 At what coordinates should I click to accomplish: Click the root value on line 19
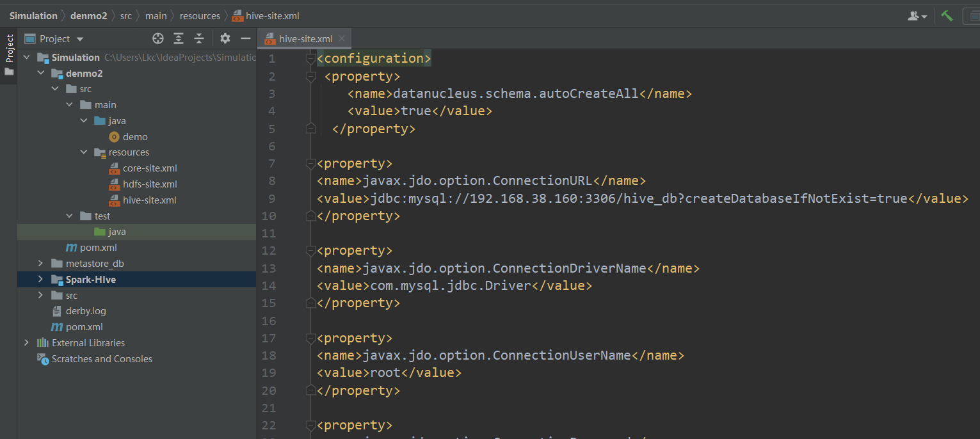click(385, 372)
